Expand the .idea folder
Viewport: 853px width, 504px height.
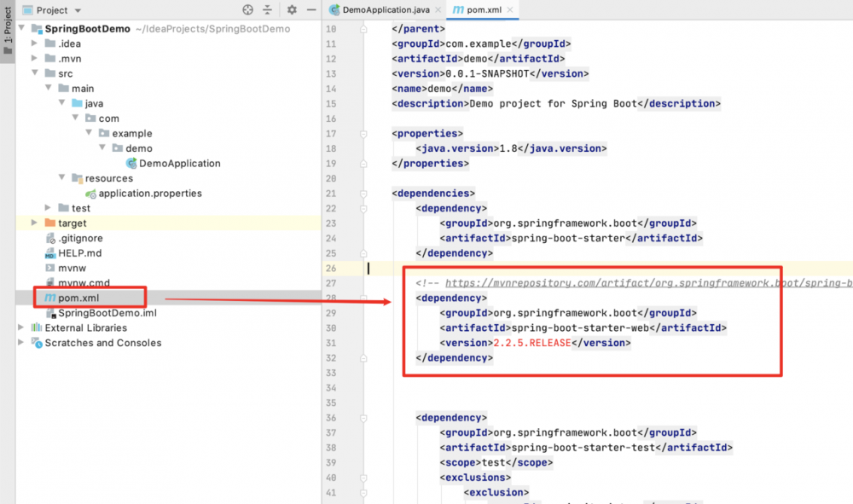tap(34, 43)
